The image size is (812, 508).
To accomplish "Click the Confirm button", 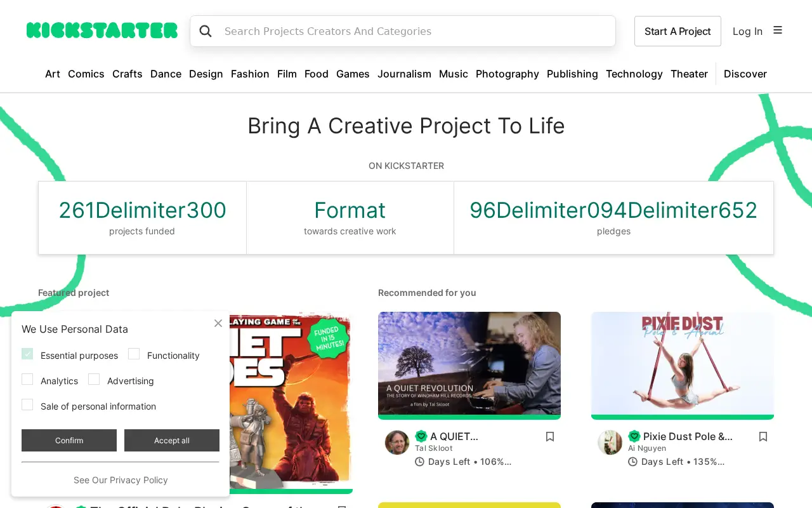I will click(x=69, y=440).
